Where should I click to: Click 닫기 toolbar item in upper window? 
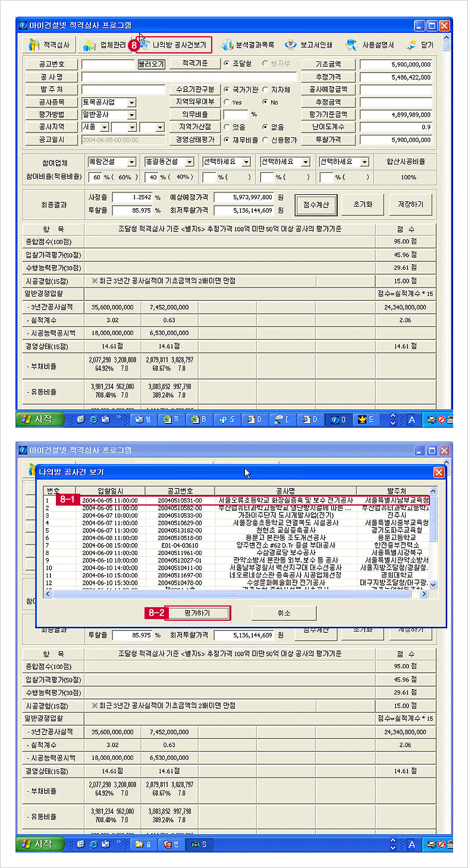[x=420, y=45]
